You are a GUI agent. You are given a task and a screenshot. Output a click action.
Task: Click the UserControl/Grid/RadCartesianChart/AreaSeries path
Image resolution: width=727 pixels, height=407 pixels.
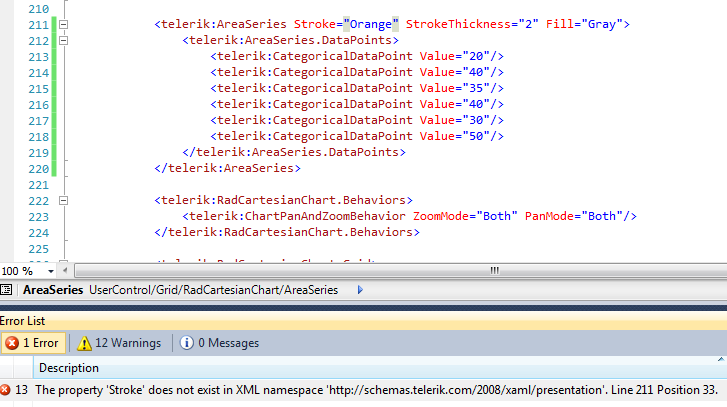[214, 290]
